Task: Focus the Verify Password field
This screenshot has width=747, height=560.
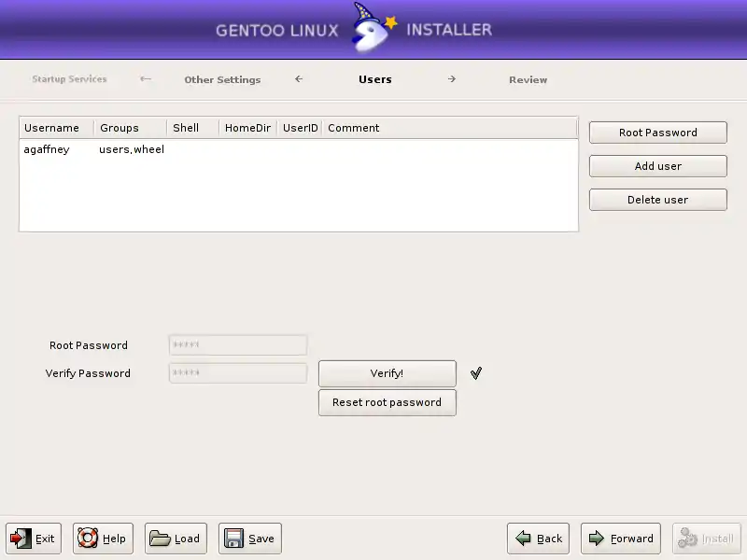Action: pos(237,373)
